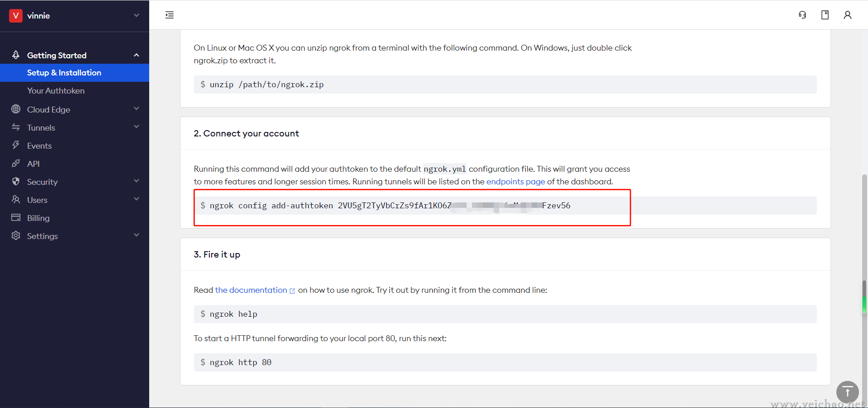
Task: Click the Tunnels arrows icon
Action: (x=16, y=127)
